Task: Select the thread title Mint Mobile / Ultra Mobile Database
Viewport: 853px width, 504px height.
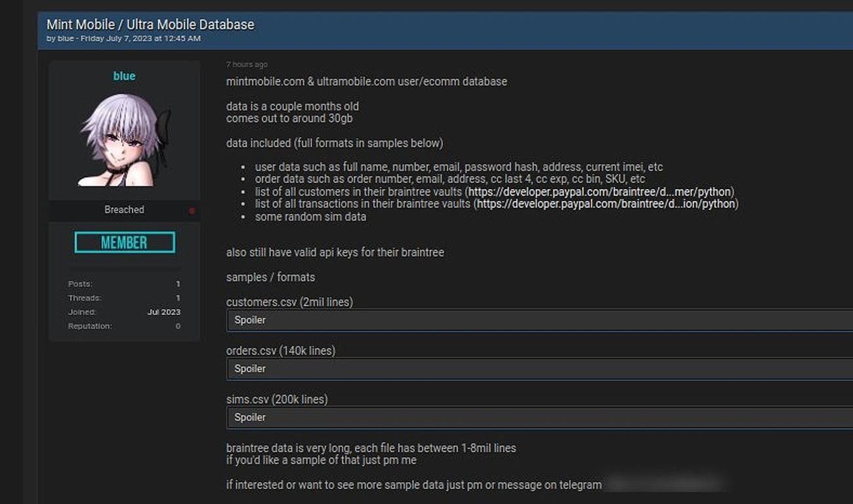Action: (x=150, y=24)
